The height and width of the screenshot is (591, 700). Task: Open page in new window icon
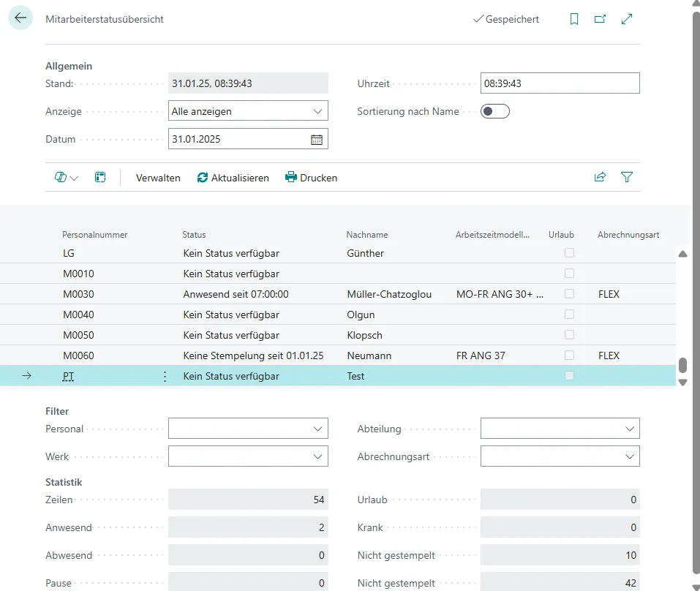(601, 20)
